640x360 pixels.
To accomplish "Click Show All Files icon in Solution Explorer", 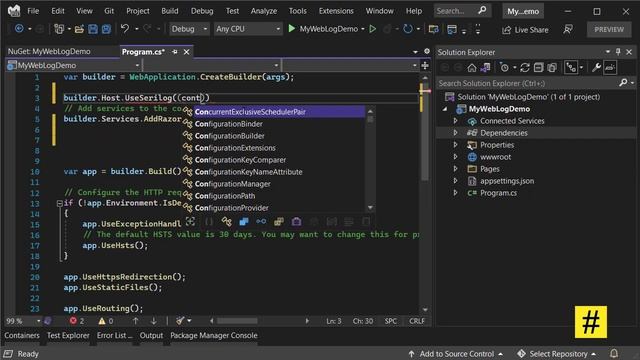I will coord(552,68).
